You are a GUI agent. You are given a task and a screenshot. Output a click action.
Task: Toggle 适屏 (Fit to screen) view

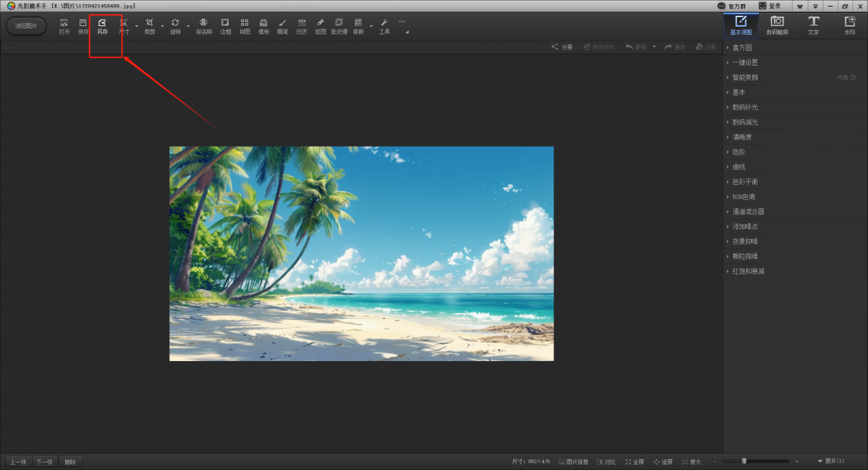[662, 462]
